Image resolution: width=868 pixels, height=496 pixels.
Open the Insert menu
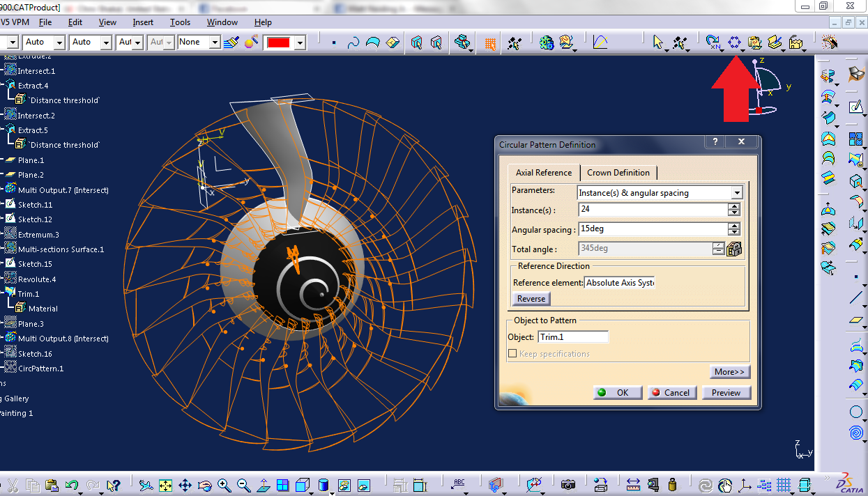pyautogui.click(x=143, y=22)
